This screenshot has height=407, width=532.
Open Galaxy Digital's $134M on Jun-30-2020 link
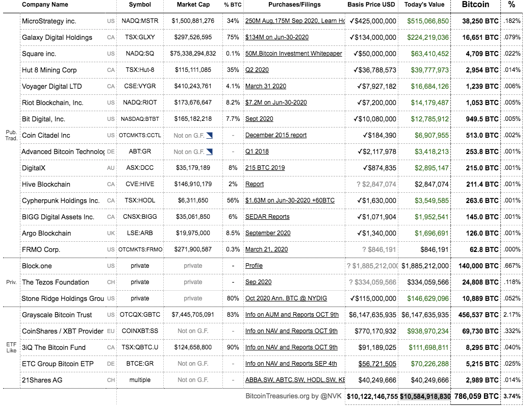[x=278, y=37]
